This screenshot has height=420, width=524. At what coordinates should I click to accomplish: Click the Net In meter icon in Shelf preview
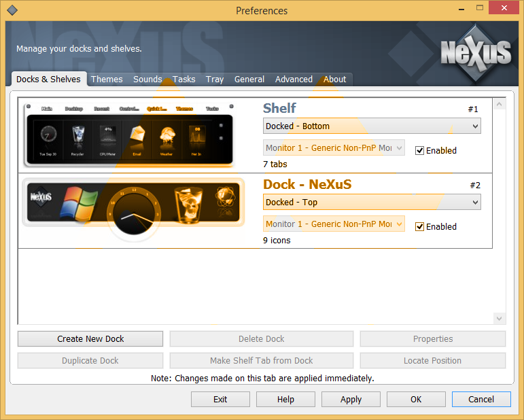(x=196, y=135)
